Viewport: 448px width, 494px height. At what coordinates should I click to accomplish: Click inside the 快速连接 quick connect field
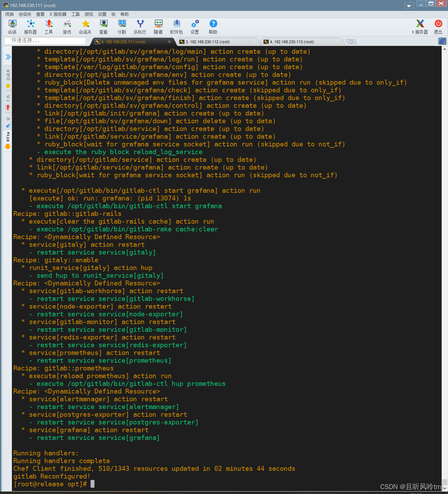46,41
